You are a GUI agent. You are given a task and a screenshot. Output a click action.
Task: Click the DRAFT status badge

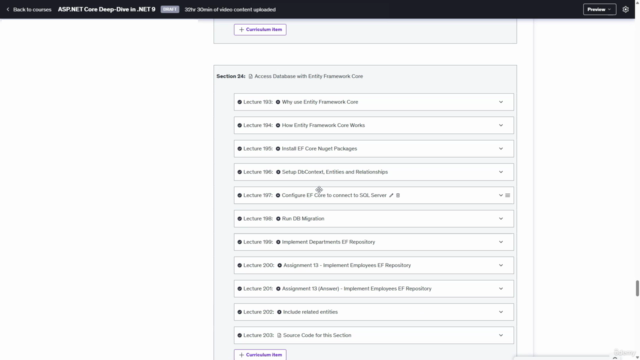(x=170, y=9)
